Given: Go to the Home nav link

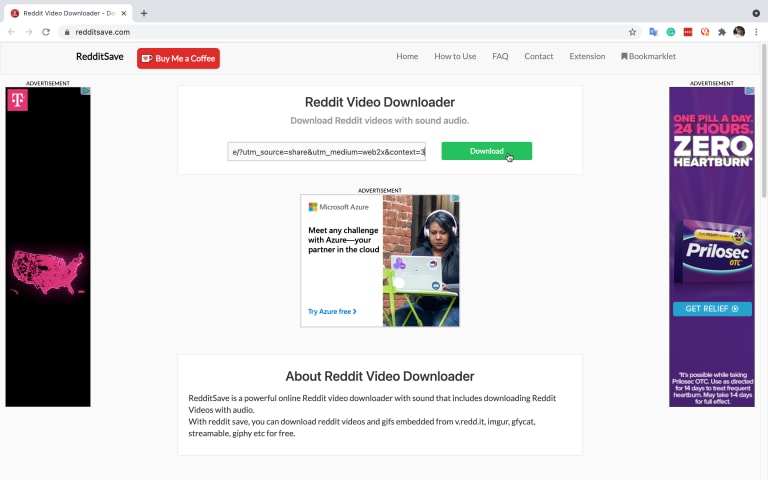Looking at the screenshot, I should pos(407,56).
